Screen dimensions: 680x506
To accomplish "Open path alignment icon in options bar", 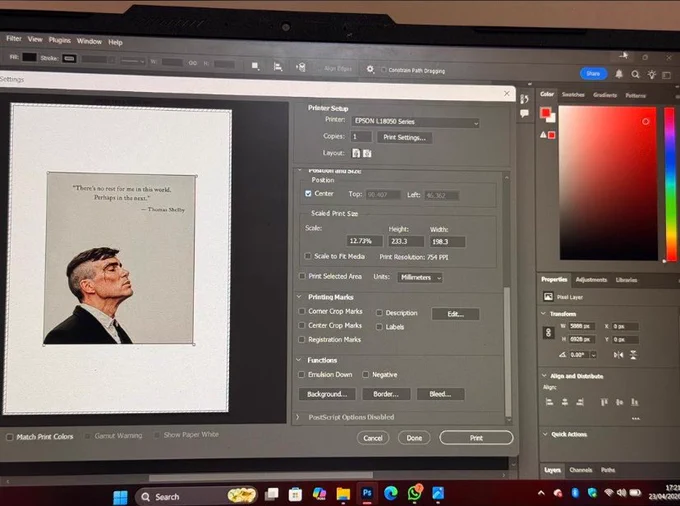I will [278, 67].
